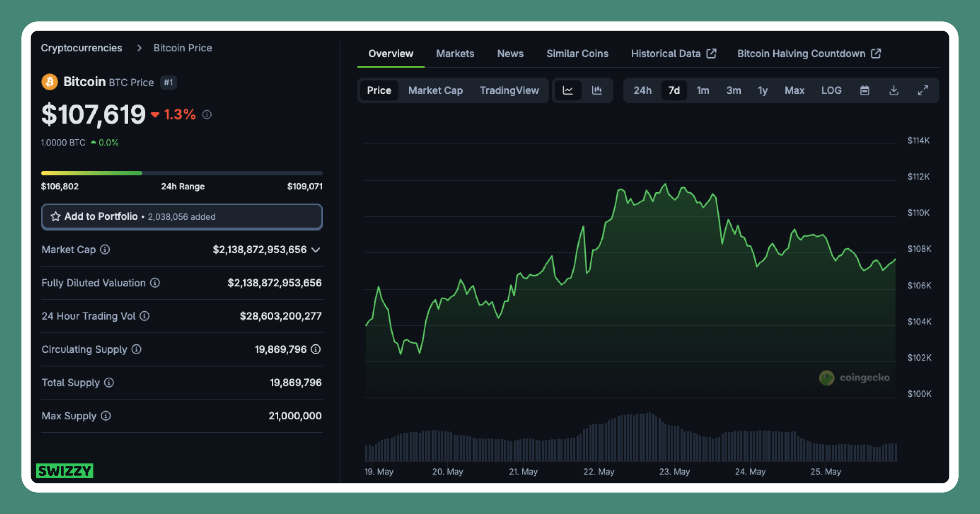The image size is (980, 514).
Task: Click the $107,619 price value
Action: coord(93,115)
